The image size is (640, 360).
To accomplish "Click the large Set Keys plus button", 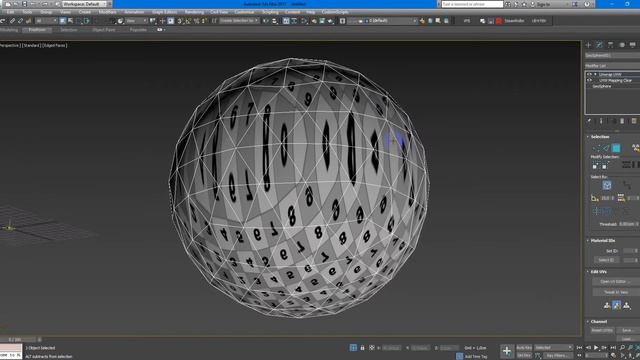I will 507,351.
